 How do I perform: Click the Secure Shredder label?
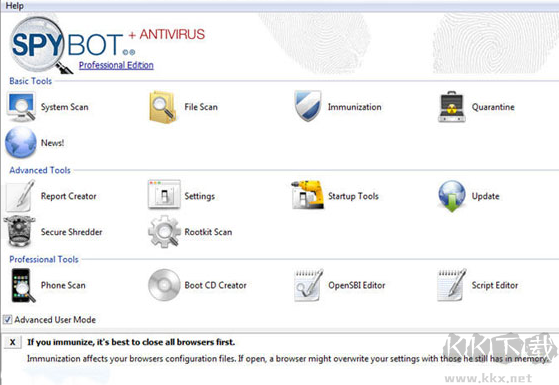pos(71,232)
